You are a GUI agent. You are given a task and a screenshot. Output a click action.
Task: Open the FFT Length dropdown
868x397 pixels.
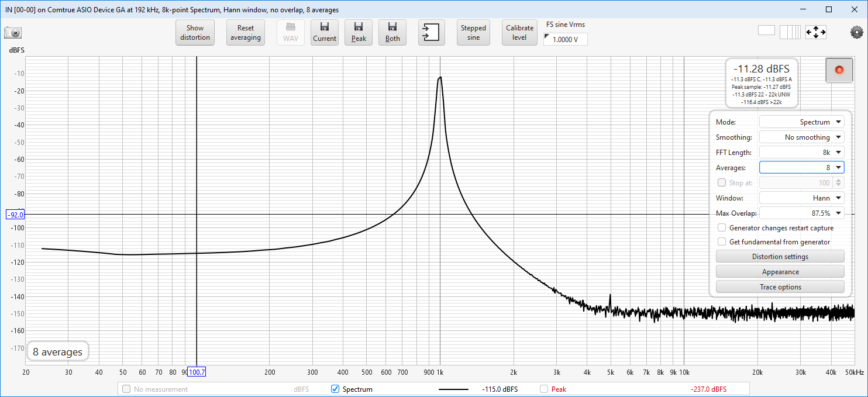pyautogui.click(x=801, y=153)
